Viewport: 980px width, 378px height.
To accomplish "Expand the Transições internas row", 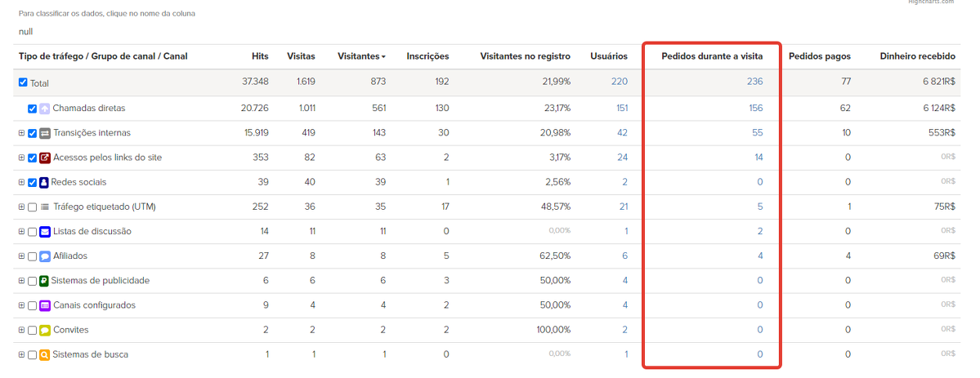I will [x=21, y=133].
